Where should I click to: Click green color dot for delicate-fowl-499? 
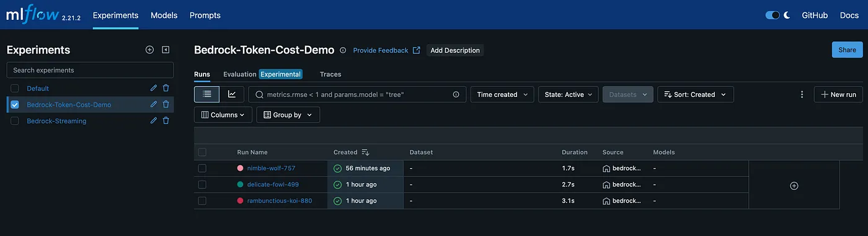(x=241, y=184)
